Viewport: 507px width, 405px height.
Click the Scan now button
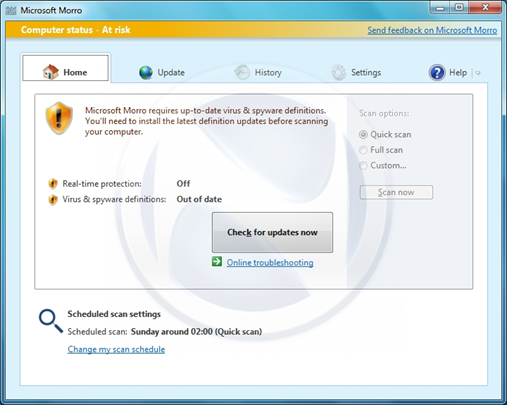coord(396,192)
